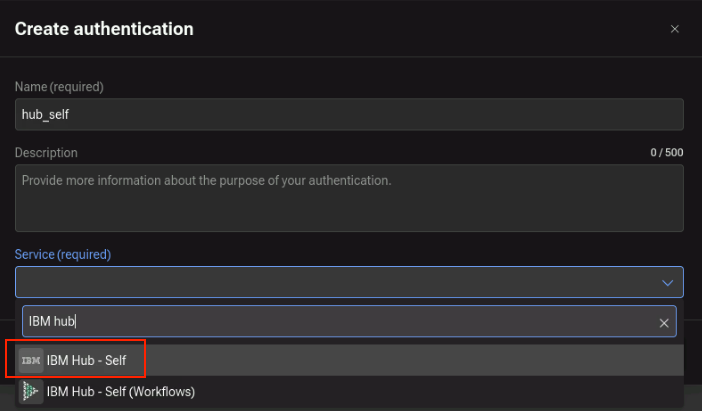Viewport: 702px width, 411px height.
Task: Click the 'Provide more information' placeholder text
Action: point(206,180)
